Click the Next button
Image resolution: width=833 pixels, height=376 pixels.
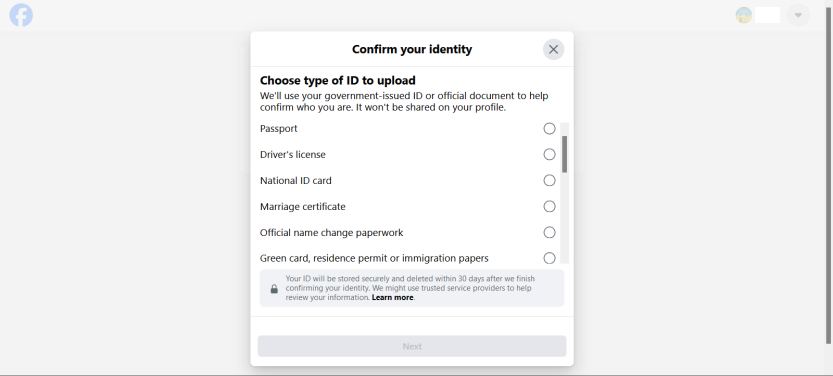click(x=412, y=346)
